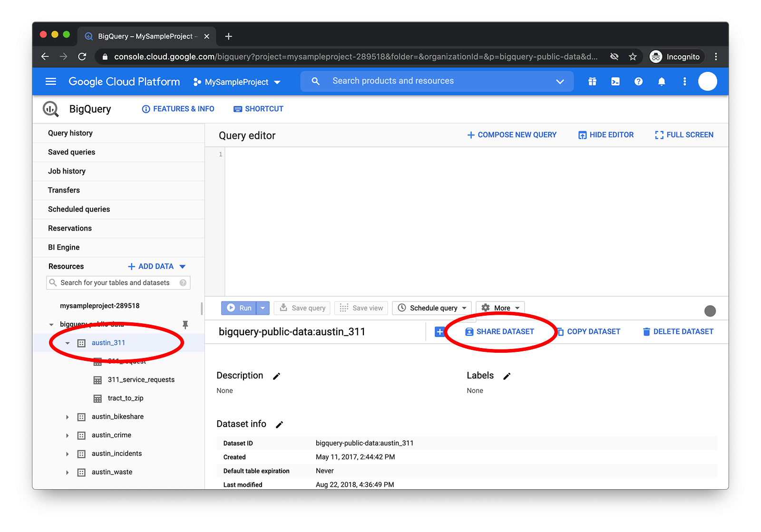Click the tracking protection eye-off icon
Image resolution: width=761 pixels, height=532 pixels.
(615, 57)
